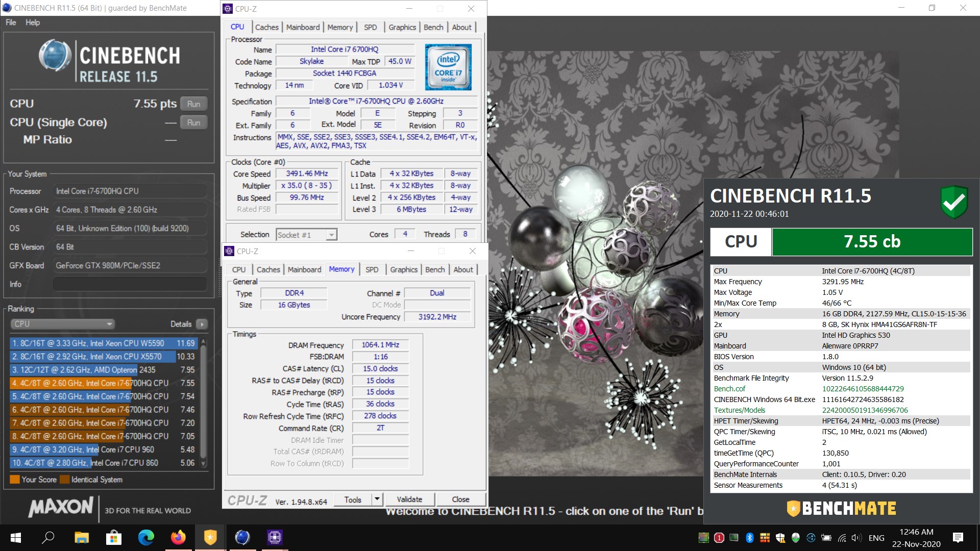Open Caches tab in lower CPU-Z window

pos(268,269)
